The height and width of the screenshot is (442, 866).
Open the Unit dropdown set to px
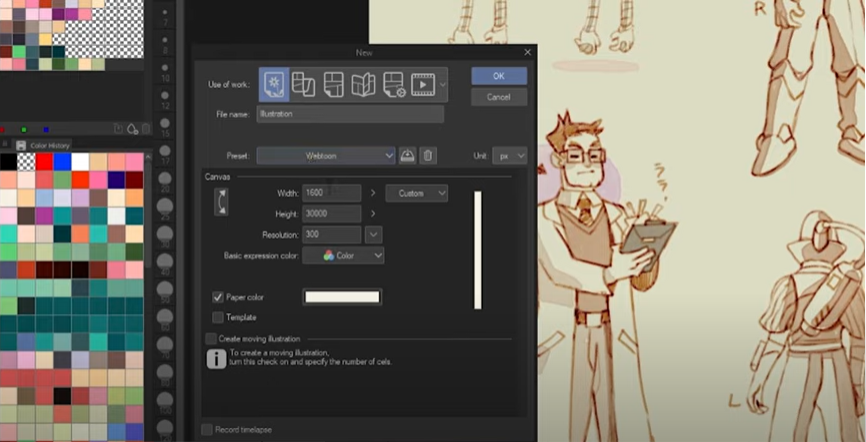512,156
